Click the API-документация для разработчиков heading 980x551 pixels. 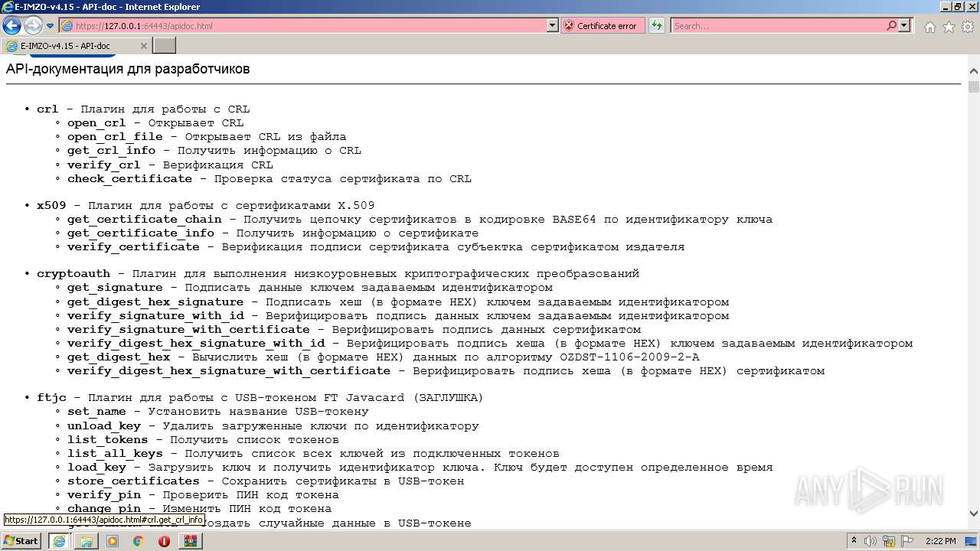click(x=128, y=69)
